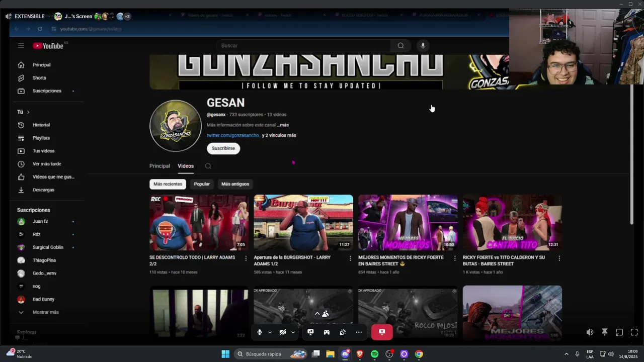Mute the stream volume speaker icon
Image resolution: width=644 pixels, height=362 pixels.
590,332
